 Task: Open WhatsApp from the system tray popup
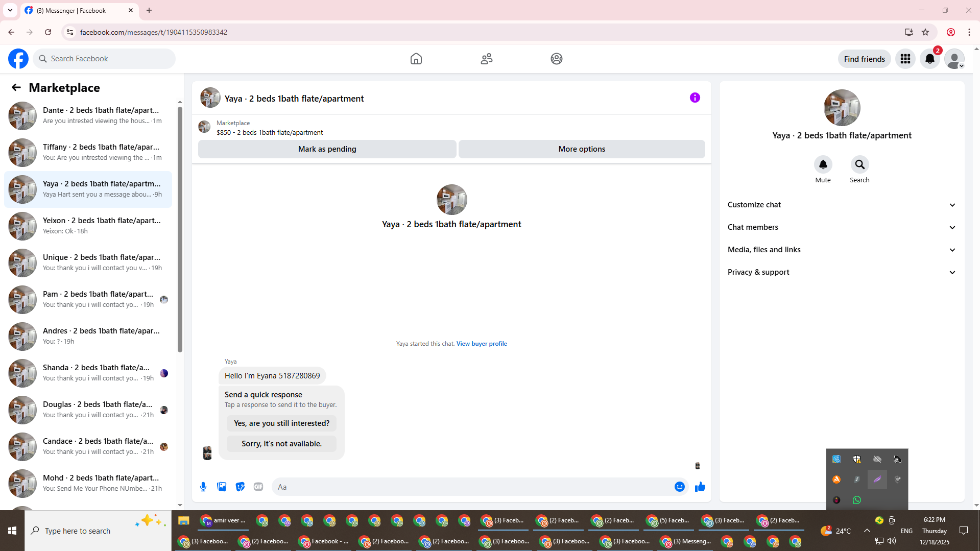point(857,500)
